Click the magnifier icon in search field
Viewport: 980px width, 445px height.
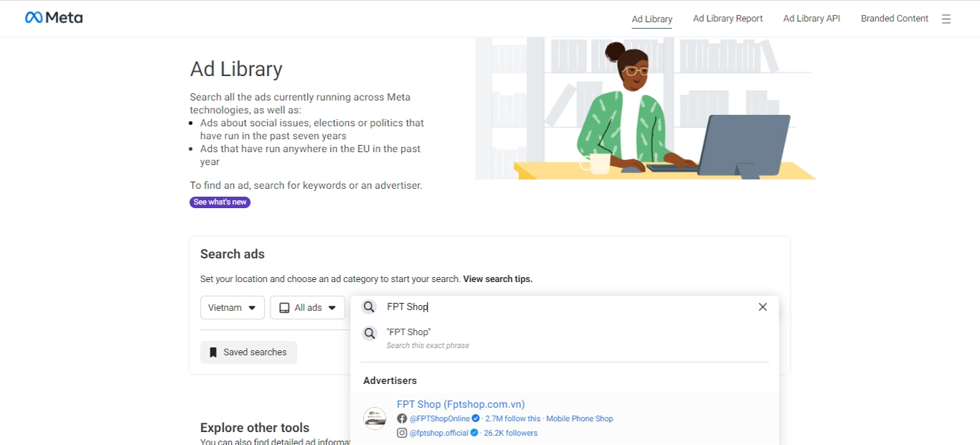click(369, 307)
